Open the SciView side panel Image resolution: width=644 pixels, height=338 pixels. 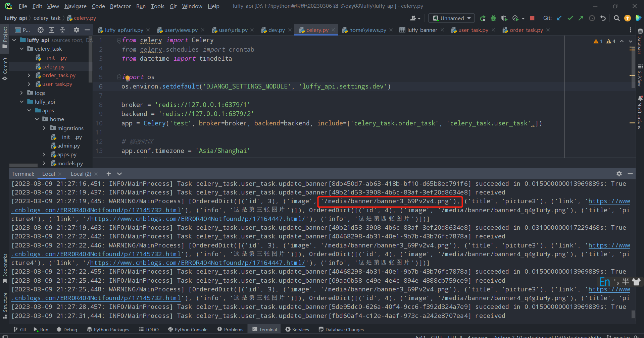640,75
